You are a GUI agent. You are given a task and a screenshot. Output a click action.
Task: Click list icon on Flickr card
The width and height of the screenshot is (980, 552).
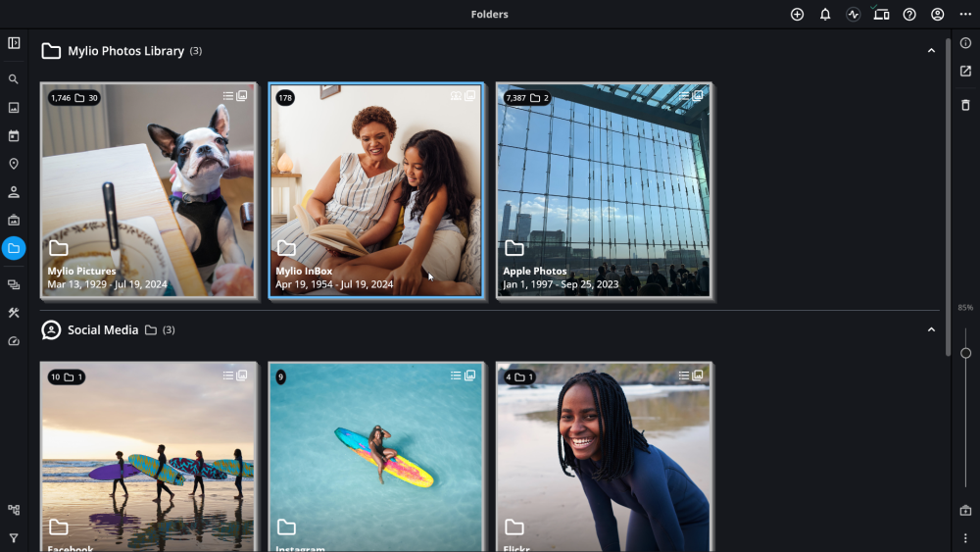[x=684, y=376]
